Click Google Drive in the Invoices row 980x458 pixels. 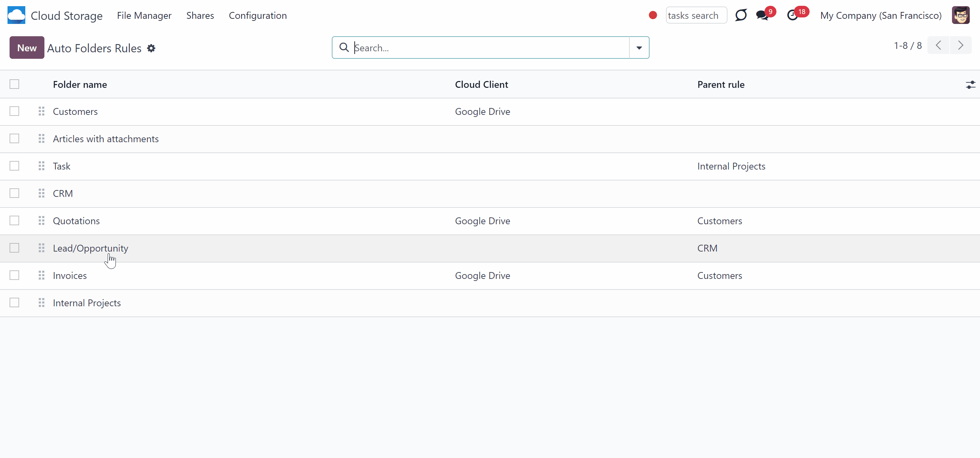(482, 276)
